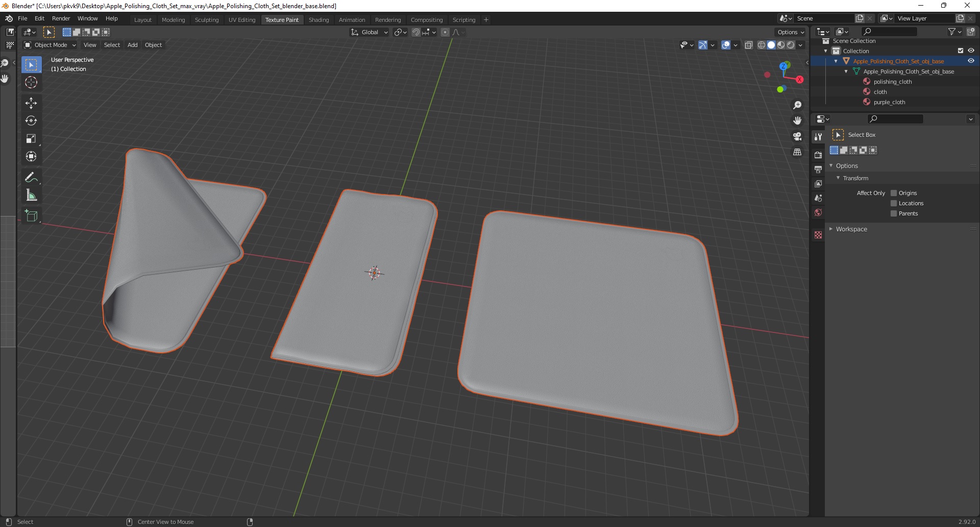This screenshot has width=980, height=527.
Task: Open the viewport Object menu
Action: tap(153, 45)
